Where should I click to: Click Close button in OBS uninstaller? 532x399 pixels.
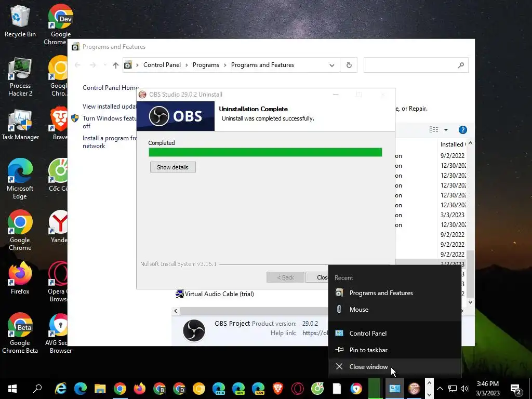point(317,277)
